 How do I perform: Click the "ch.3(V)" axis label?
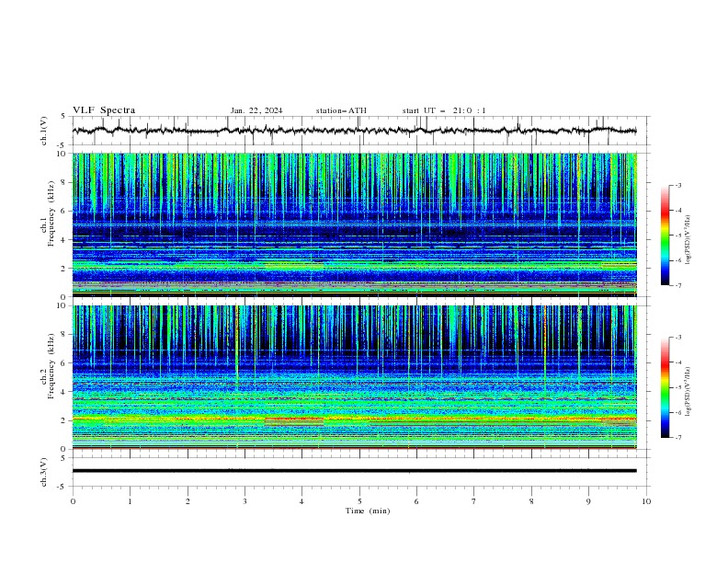(x=43, y=472)
